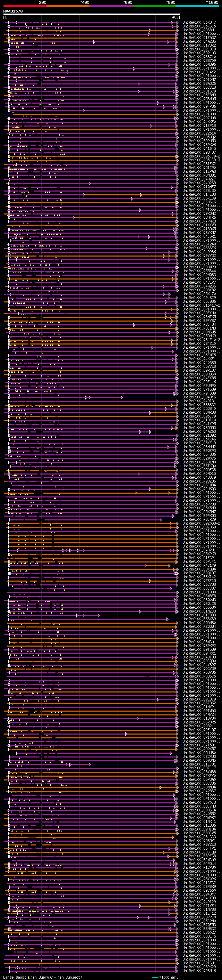Select hit UniRef100_A8WGA1
The height and width of the screenshot is (980, 222).
[199, 642]
